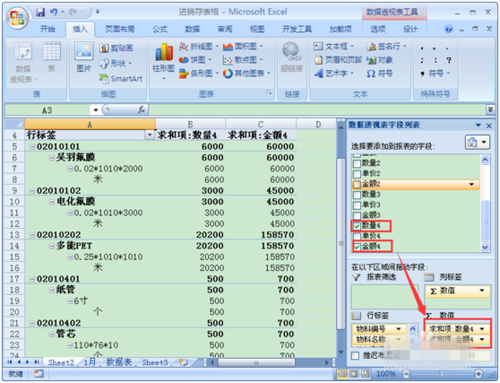Open the 求和项:数量4 value field dropdown

[x=482, y=329]
